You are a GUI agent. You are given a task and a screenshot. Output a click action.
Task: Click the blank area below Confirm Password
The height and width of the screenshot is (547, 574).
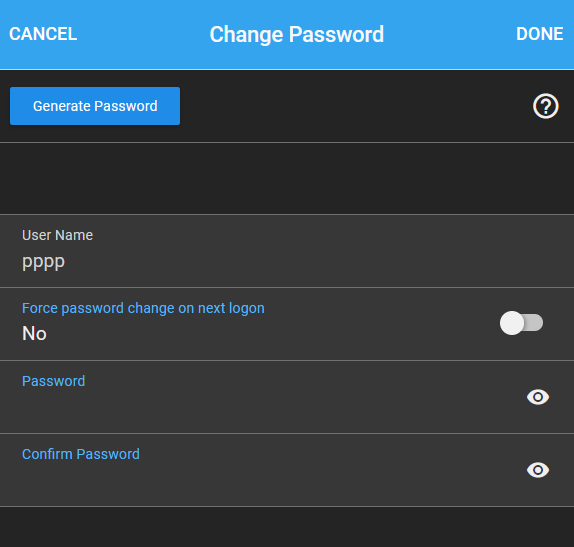[287, 527]
